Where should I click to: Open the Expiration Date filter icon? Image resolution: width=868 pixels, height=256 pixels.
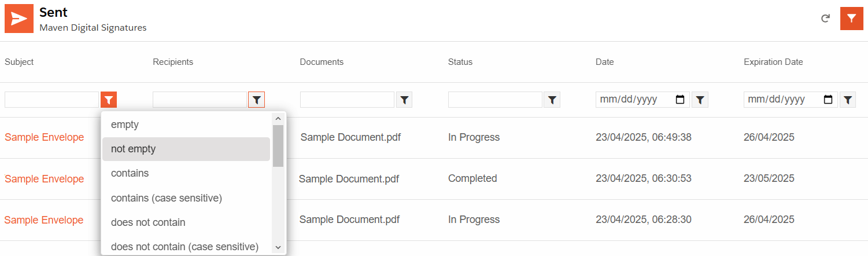[x=848, y=100]
